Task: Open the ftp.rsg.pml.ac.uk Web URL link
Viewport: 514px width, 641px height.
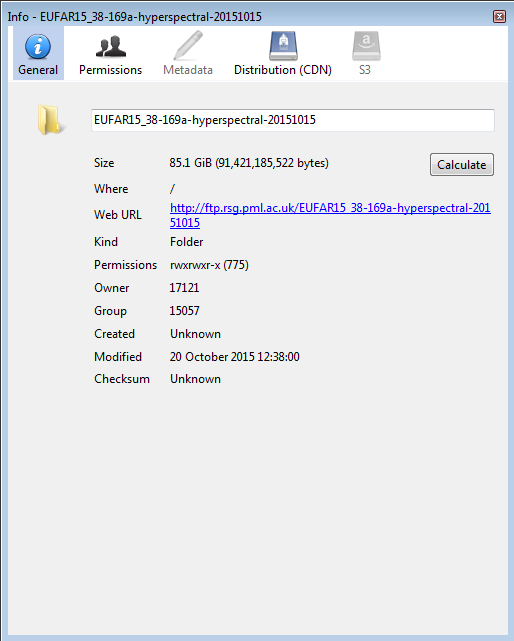Action: 330,215
